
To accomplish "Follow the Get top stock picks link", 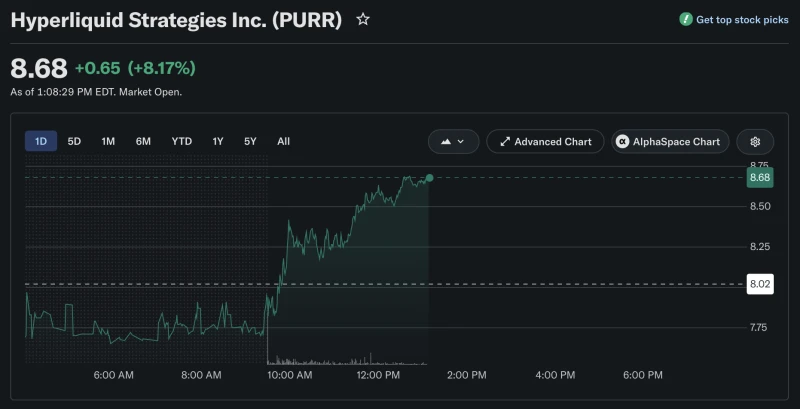I will [x=742, y=20].
